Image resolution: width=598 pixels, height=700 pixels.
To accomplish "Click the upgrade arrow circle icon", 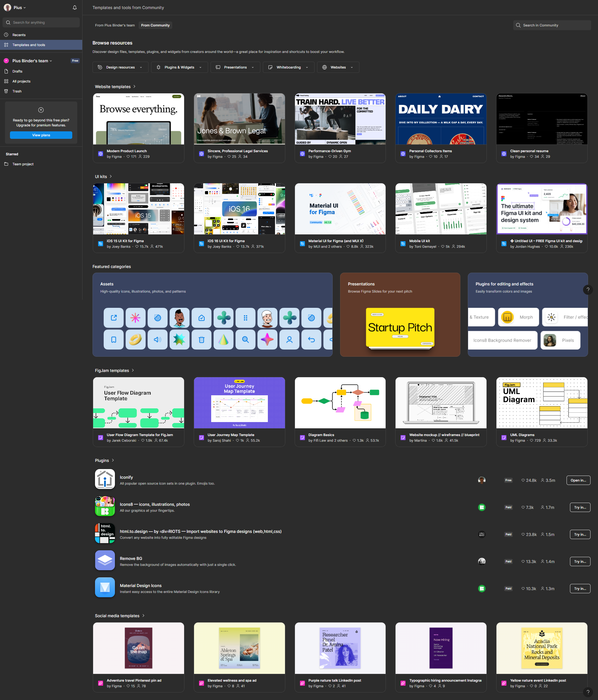I will (x=41, y=110).
